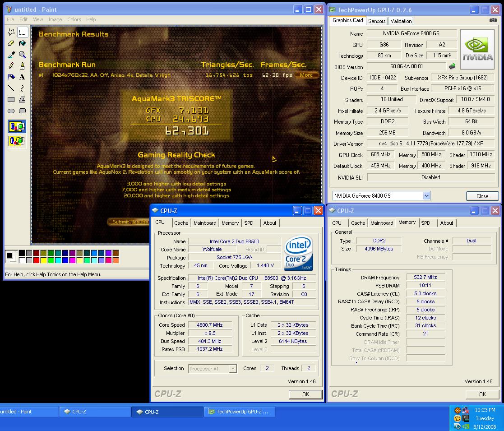Choose the Pencil tool in Paint

click(x=11, y=66)
